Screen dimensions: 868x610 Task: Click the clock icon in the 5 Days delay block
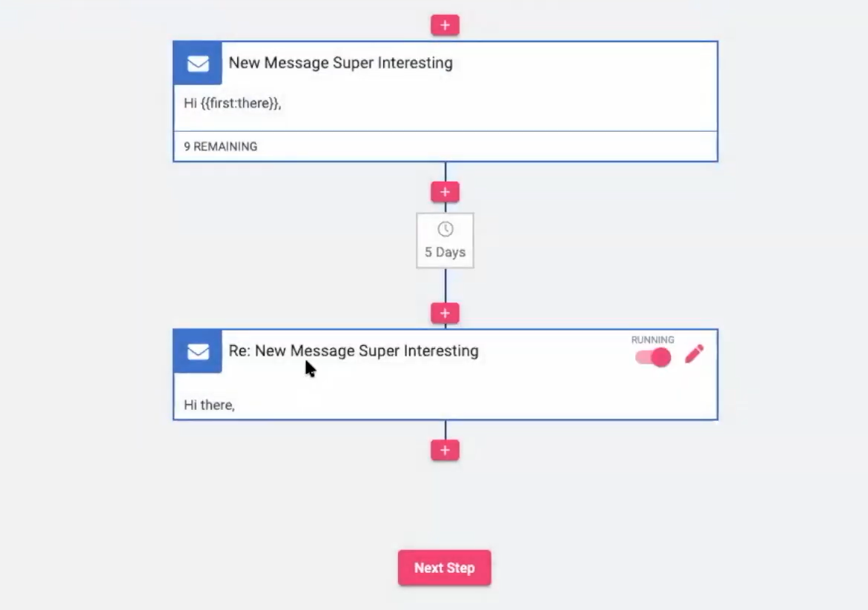tap(445, 231)
